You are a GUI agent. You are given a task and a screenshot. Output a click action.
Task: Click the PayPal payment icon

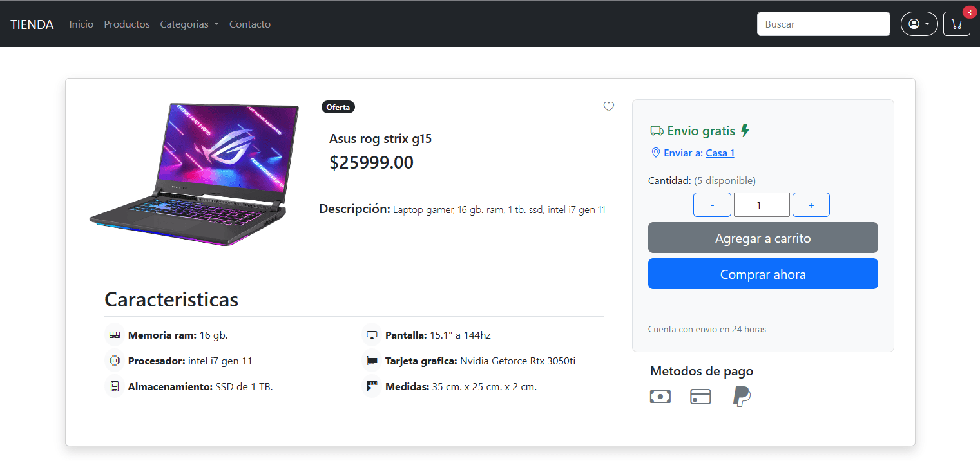click(x=742, y=397)
